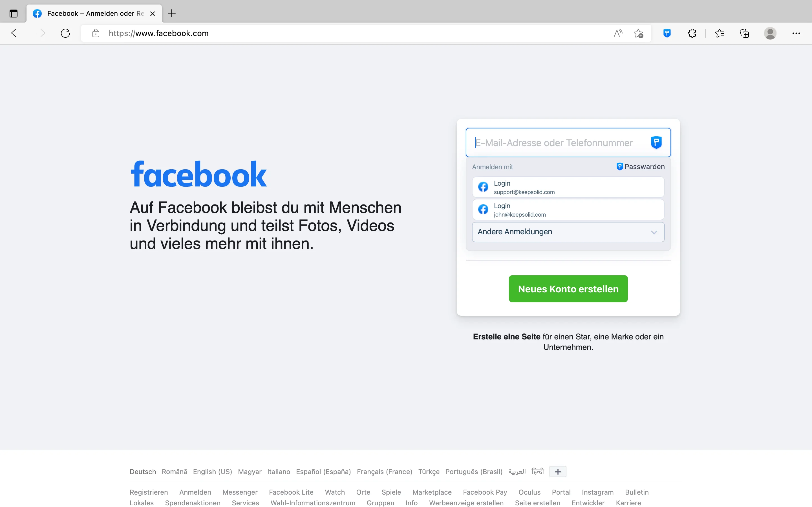Click the Passwarden extension icon in toolbar
The image size is (812, 507).
667,33
